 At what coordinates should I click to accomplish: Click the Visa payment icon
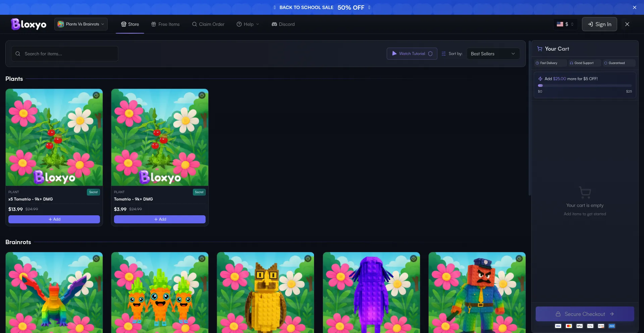[558, 326]
